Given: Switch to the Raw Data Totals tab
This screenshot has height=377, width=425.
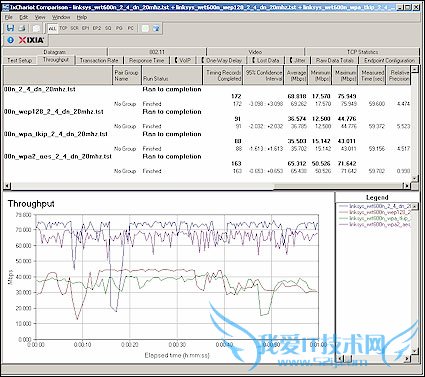Looking at the screenshot, I should pyautogui.click(x=334, y=60).
